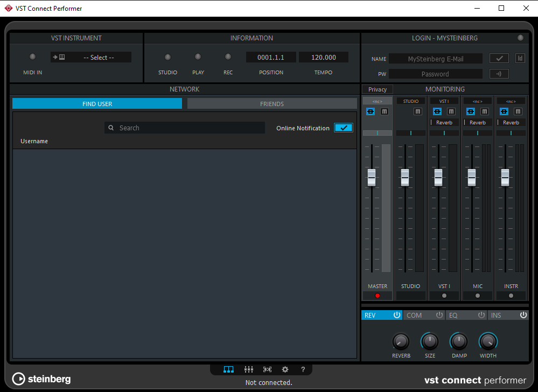Click the Privacy button

pos(378,89)
